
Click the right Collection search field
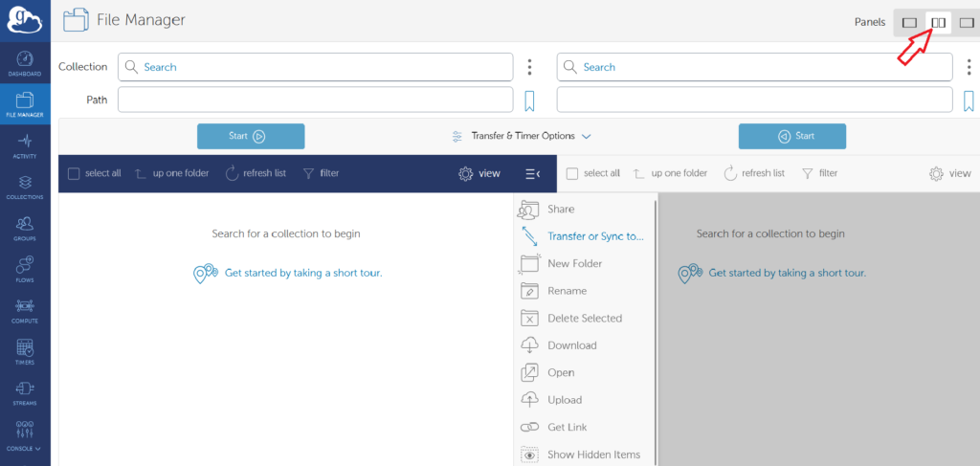[x=754, y=67]
